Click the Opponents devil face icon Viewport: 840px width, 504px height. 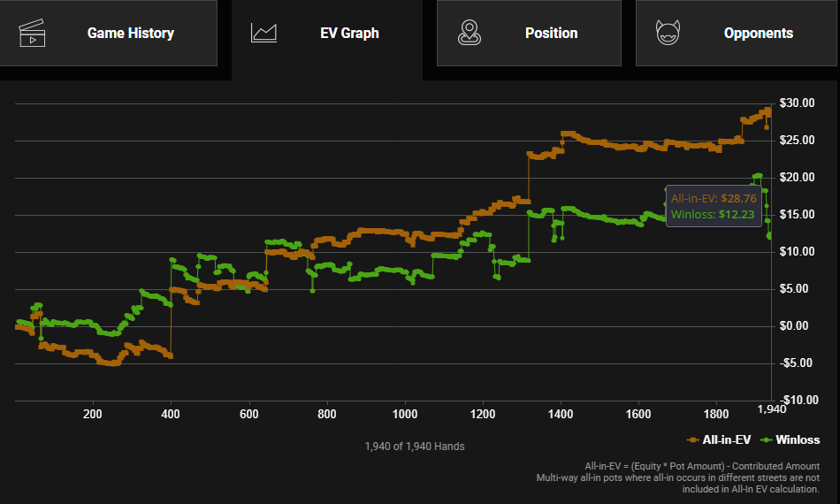tap(668, 33)
